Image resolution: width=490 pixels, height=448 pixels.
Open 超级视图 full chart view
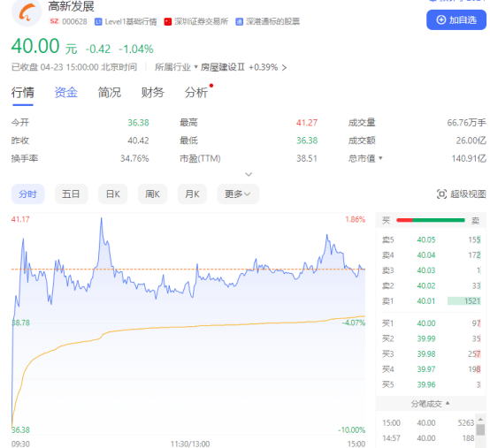[x=461, y=194]
